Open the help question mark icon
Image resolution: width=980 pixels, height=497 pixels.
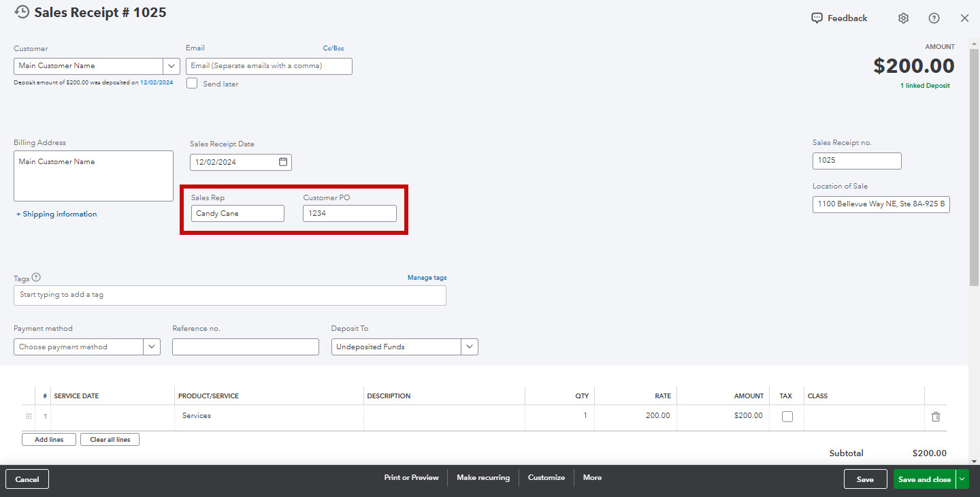(934, 18)
